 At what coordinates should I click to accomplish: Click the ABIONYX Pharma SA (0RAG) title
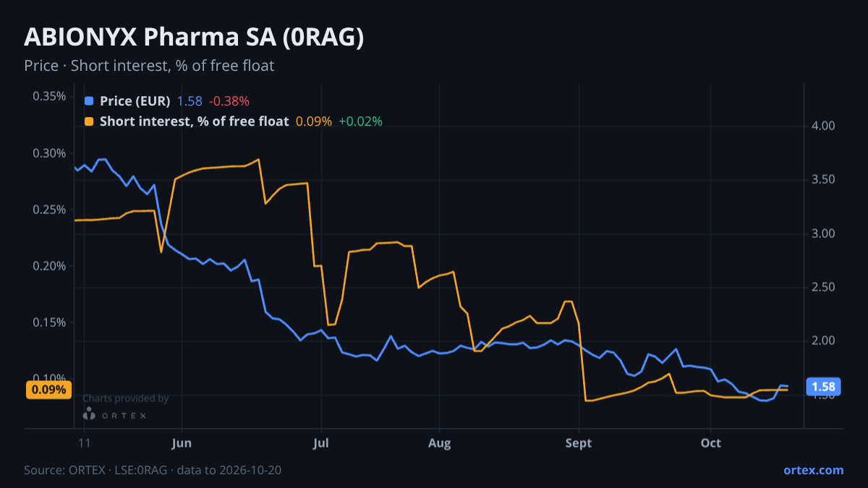tap(194, 38)
